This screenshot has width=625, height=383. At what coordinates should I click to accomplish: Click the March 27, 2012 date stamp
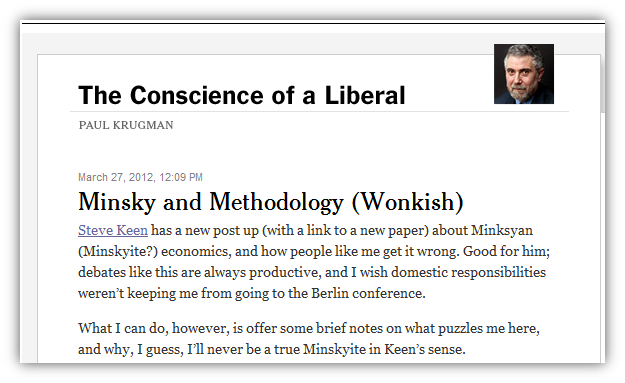coord(116,177)
